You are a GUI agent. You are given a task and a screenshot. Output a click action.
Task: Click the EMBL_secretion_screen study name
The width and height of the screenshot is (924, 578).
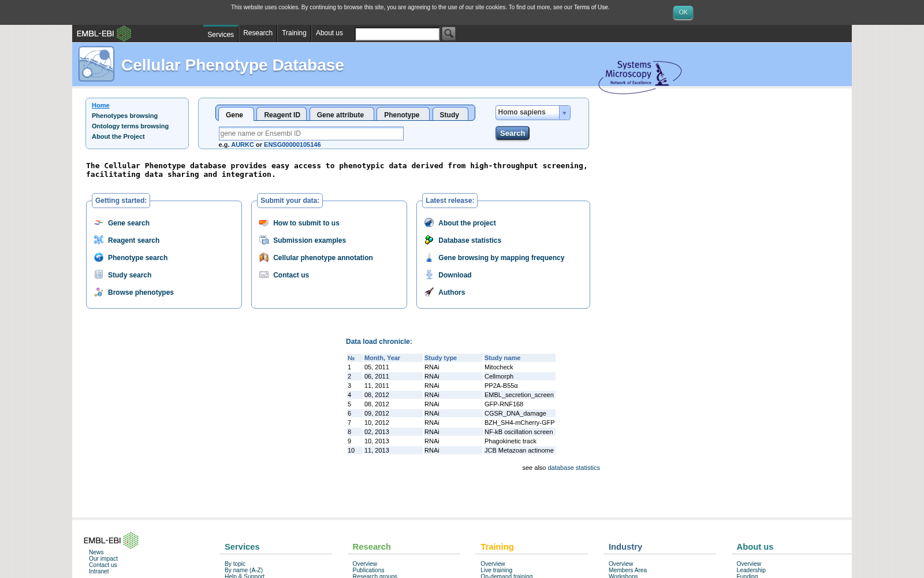click(x=519, y=395)
